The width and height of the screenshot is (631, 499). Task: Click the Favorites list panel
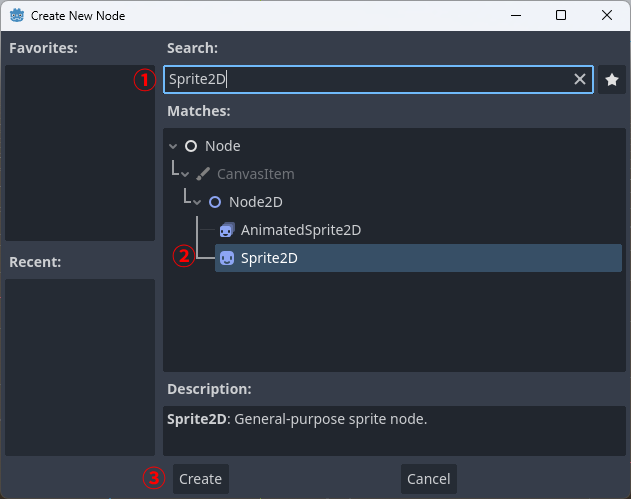click(80, 153)
